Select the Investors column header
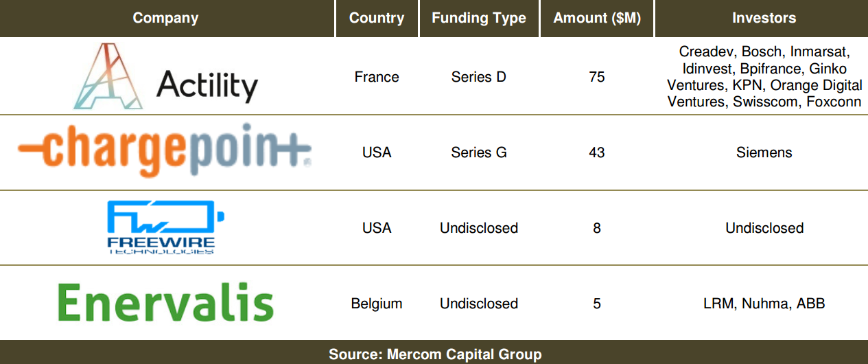Screen dimensions: 868x364 pos(764,19)
